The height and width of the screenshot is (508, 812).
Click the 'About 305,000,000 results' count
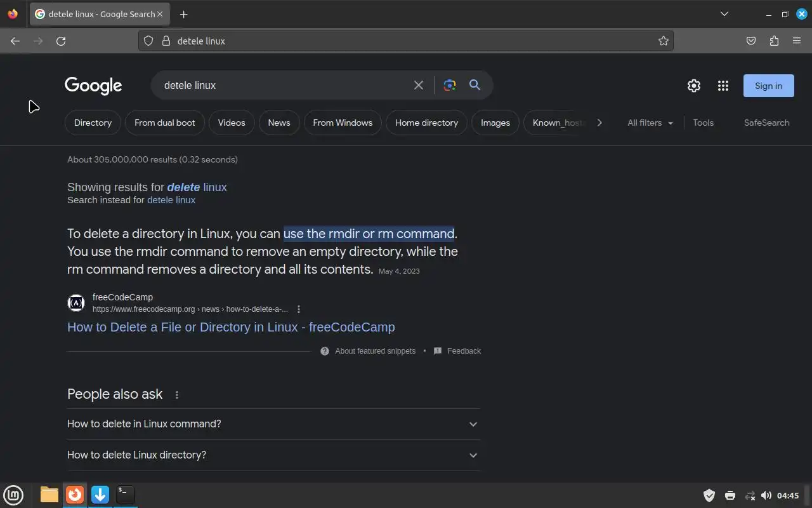click(x=152, y=159)
